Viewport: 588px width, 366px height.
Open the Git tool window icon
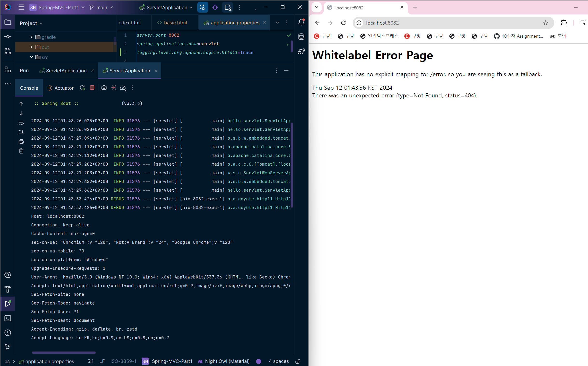(x=8, y=347)
